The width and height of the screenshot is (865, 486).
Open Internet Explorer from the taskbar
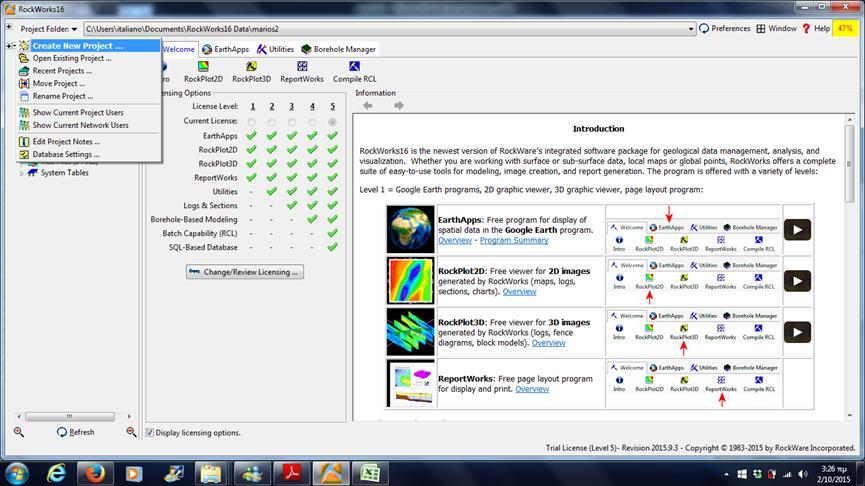pyautogui.click(x=56, y=473)
